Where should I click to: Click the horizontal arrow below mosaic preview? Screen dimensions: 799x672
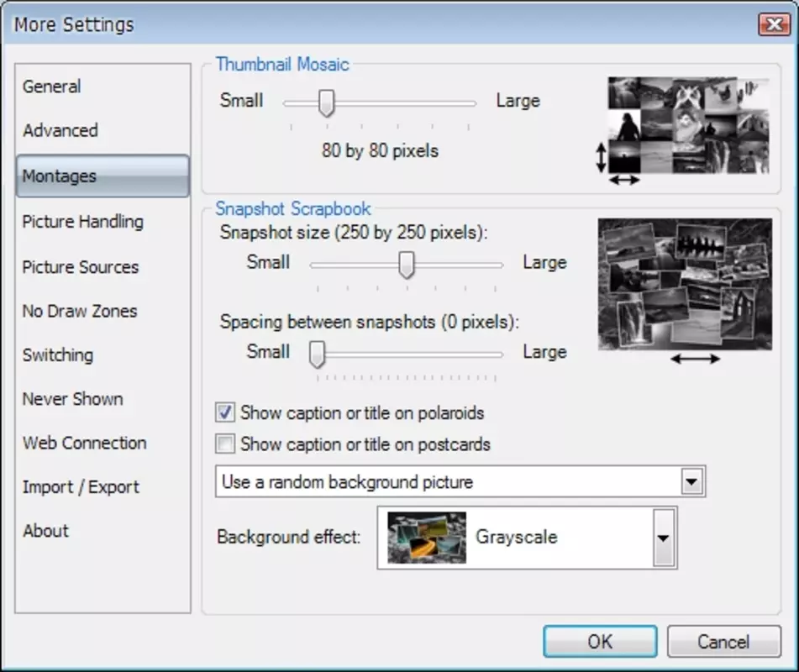(624, 180)
